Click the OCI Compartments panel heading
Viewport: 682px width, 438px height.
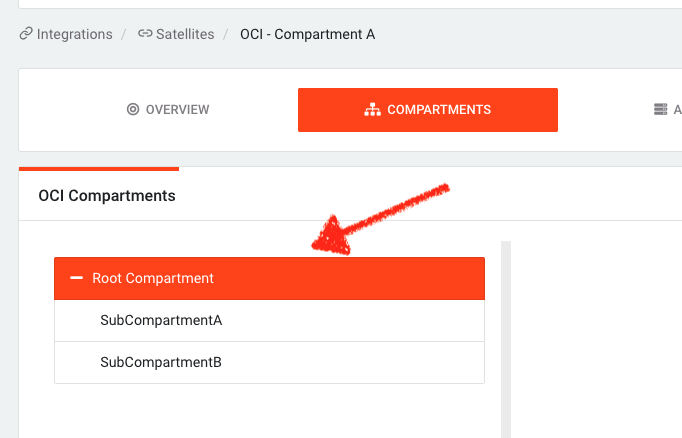(x=107, y=196)
